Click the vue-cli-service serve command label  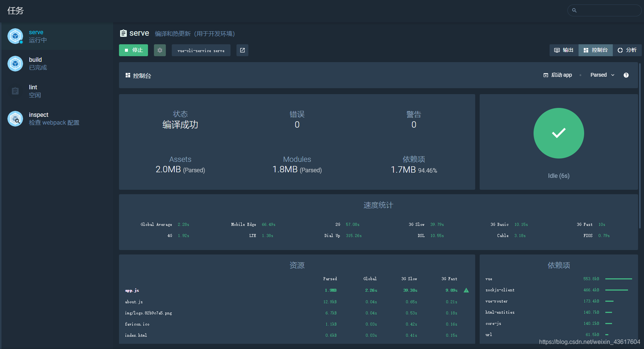201,51
